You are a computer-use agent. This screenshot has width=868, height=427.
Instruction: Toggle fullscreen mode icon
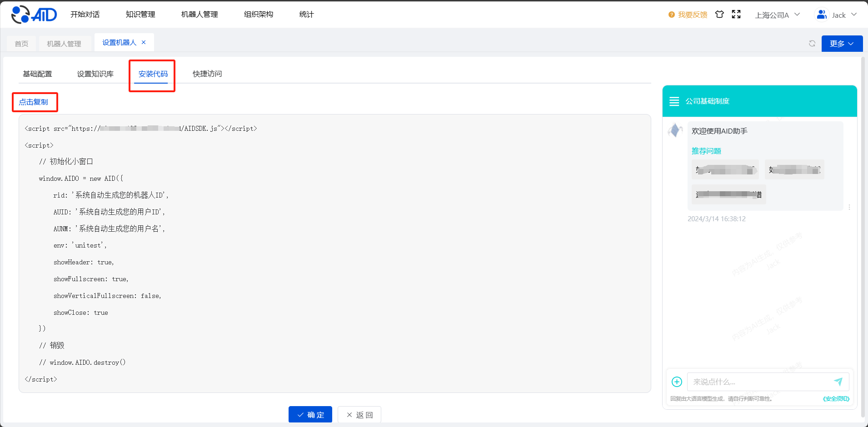(x=736, y=15)
